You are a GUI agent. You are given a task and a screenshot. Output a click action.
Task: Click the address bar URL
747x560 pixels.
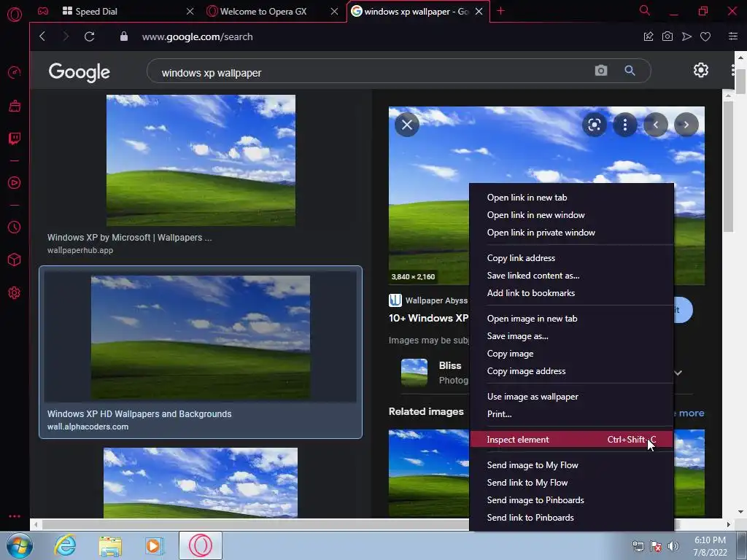197,36
